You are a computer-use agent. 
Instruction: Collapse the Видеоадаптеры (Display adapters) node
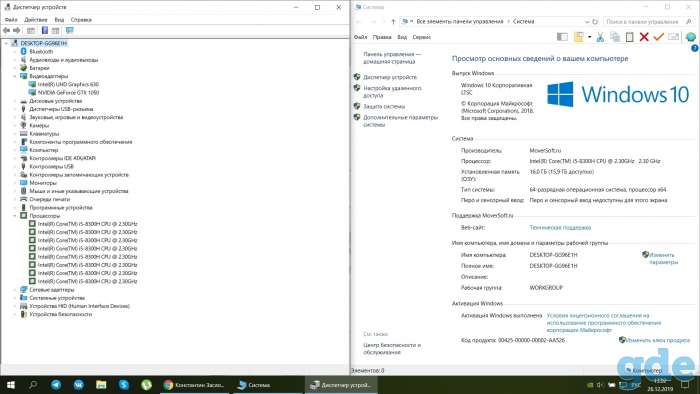pos(15,76)
